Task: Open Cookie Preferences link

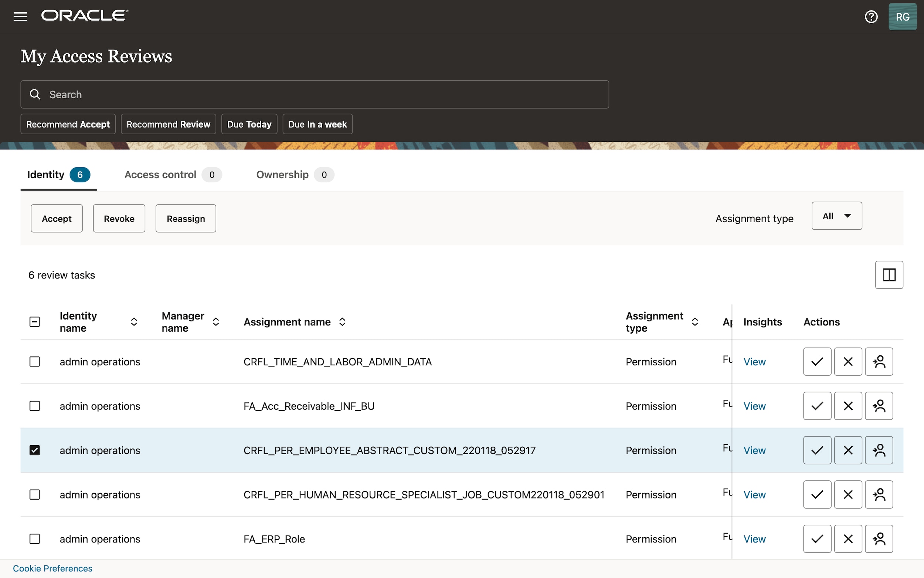Action: click(53, 568)
